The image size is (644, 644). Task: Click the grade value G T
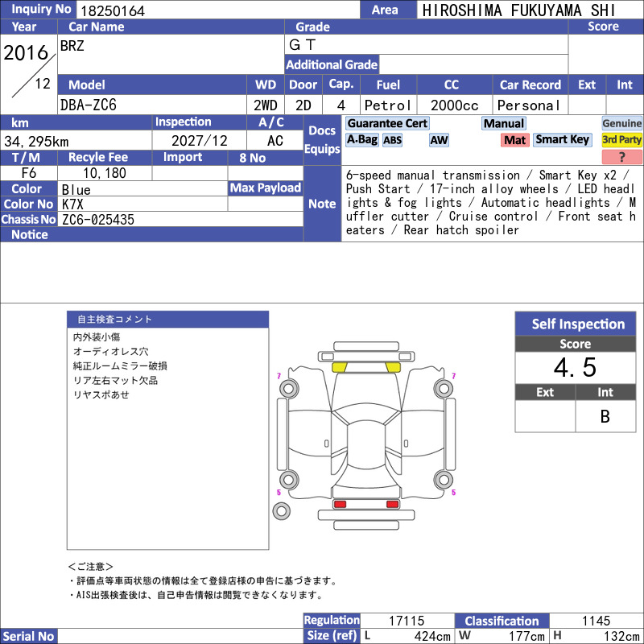point(303,45)
